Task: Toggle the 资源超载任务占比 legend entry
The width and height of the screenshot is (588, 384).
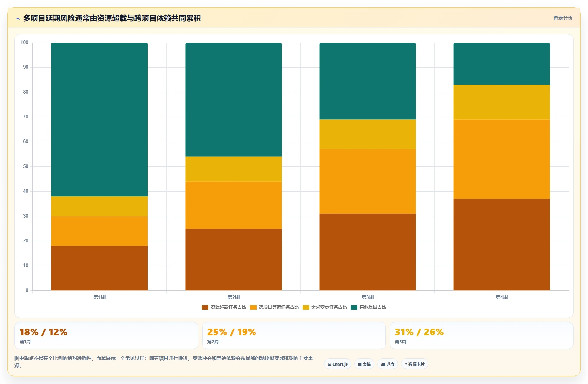Action: [x=224, y=307]
